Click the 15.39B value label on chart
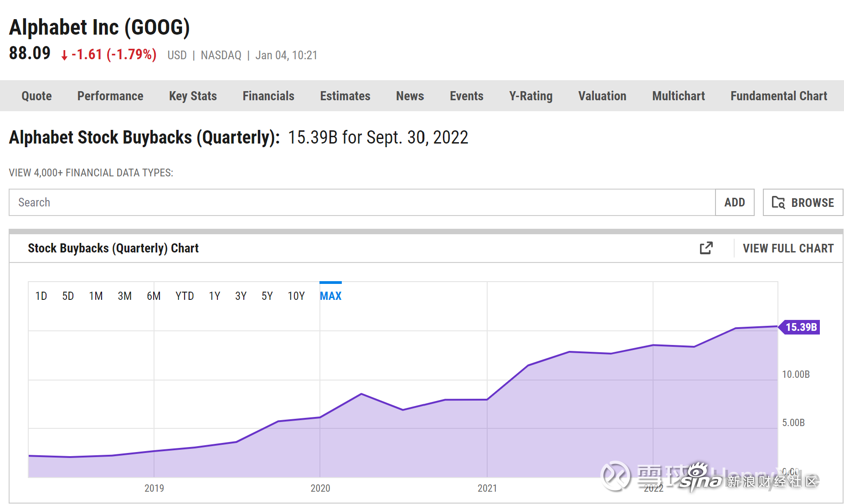The width and height of the screenshot is (844, 504). [x=800, y=327]
